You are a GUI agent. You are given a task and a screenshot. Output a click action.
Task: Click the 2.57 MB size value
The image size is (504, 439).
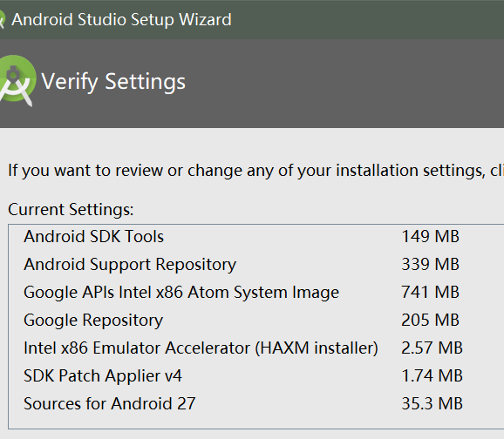tap(432, 348)
